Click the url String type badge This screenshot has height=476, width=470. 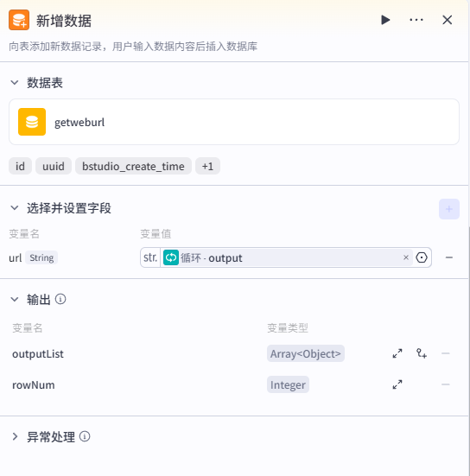click(x=41, y=257)
